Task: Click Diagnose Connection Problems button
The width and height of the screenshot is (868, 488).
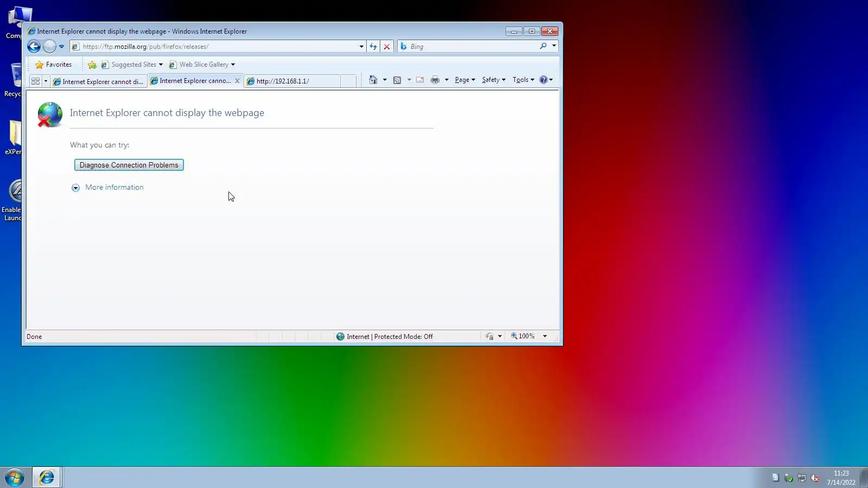Action: pyautogui.click(x=129, y=165)
